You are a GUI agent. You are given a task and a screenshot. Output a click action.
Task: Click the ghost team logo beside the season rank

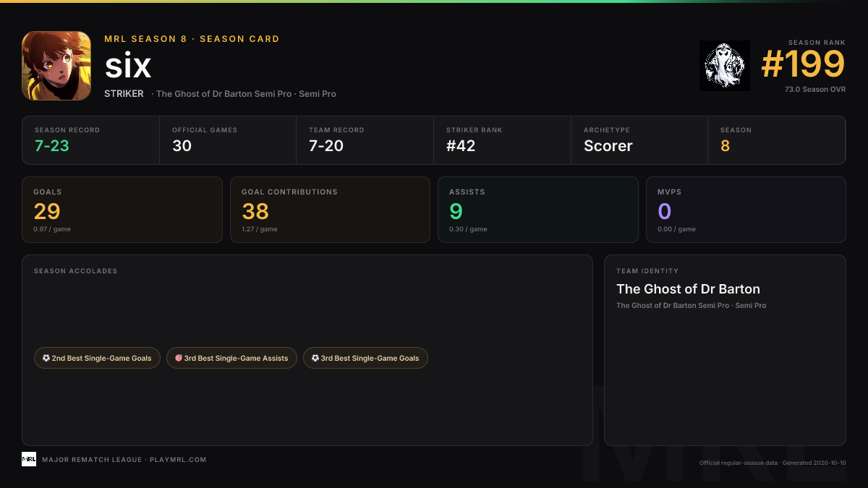point(725,66)
